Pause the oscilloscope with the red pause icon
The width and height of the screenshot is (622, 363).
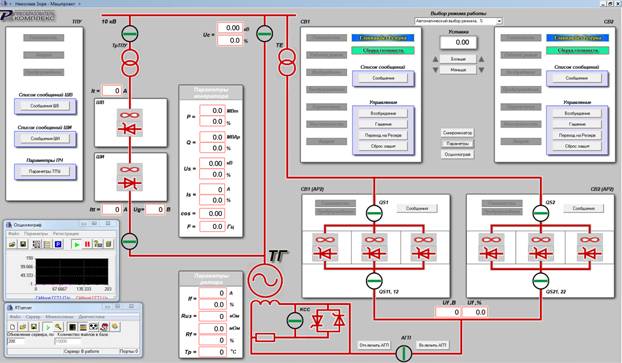coord(87,244)
